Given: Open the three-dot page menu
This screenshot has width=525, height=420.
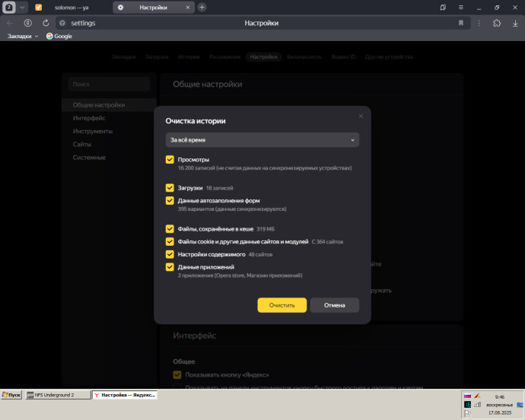Looking at the screenshot, I should tap(479, 23).
